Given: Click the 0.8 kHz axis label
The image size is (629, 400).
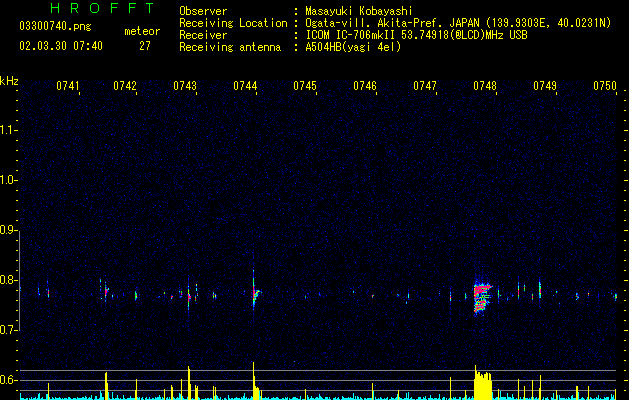Looking at the screenshot, I should (8, 280).
